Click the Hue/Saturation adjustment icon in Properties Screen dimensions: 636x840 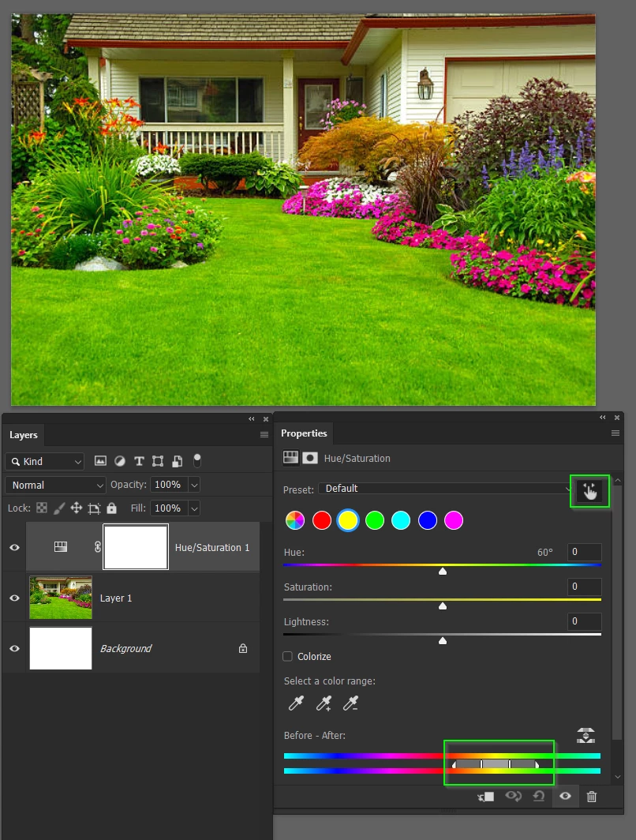coord(290,458)
